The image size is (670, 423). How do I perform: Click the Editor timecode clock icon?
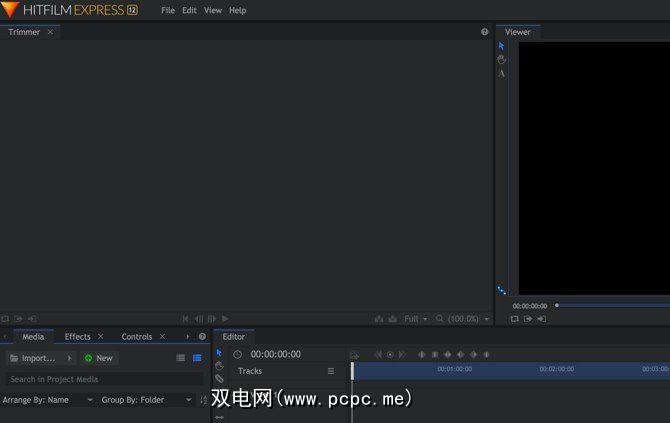click(x=237, y=355)
